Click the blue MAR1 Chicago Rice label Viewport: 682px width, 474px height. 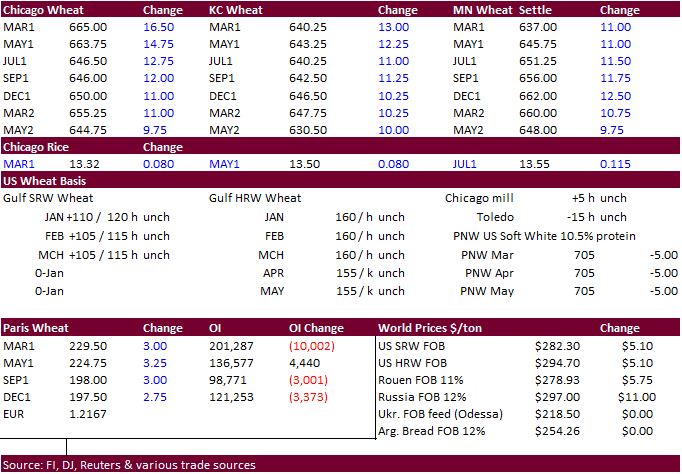[x=20, y=164]
